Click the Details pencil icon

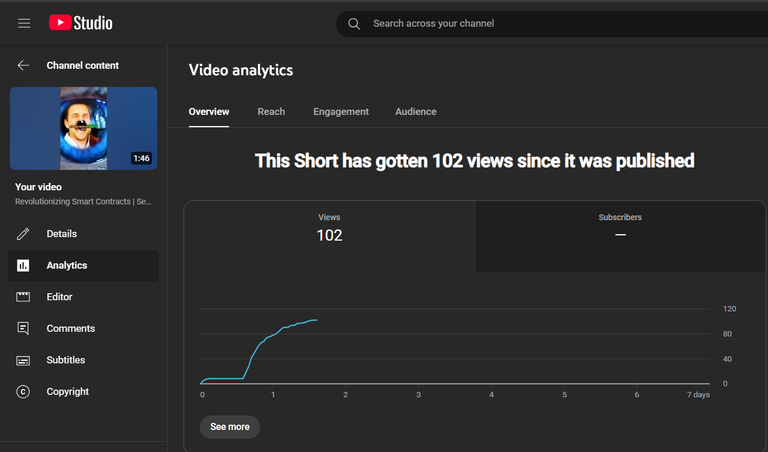click(23, 234)
